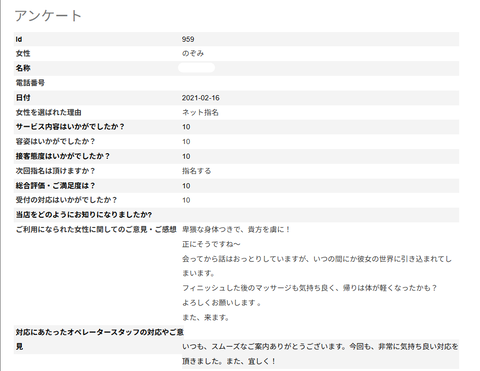This screenshot has height=371, width=480.
Task: Click the アンケート page heading
Action: [48, 16]
